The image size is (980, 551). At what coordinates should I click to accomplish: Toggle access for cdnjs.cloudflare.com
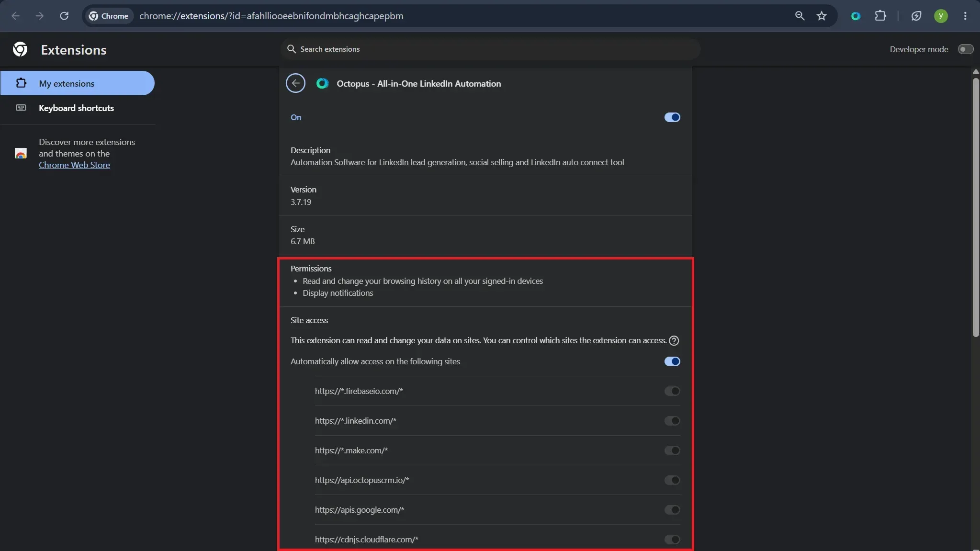(672, 540)
